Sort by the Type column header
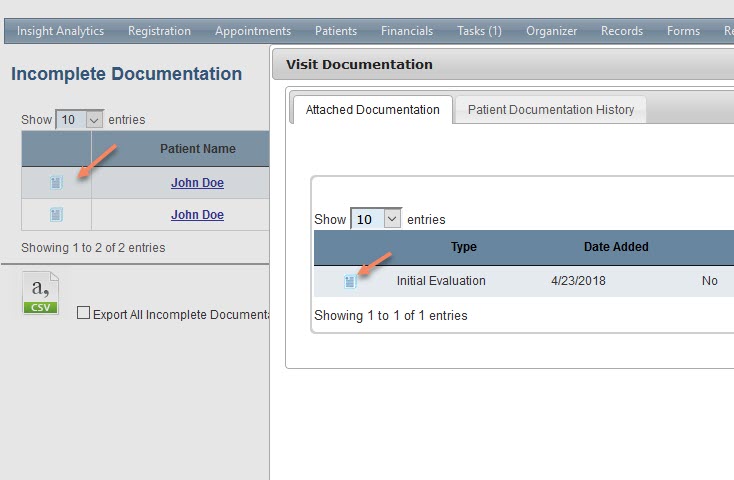Image resolution: width=734 pixels, height=480 pixels. pyautogui.click(x=463, y=247)
